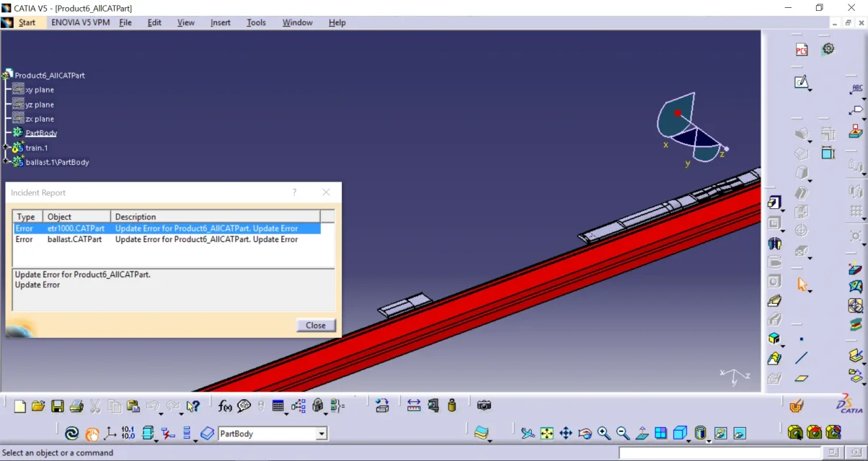Screen dimensions: 868x461
Task: Click the Measure Between icon
Action: click(414, 406)
